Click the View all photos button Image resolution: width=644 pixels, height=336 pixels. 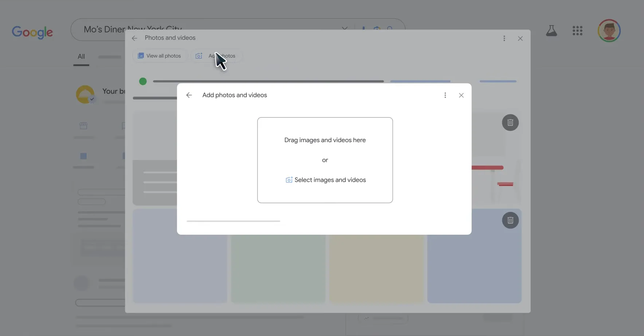[160, 56]
